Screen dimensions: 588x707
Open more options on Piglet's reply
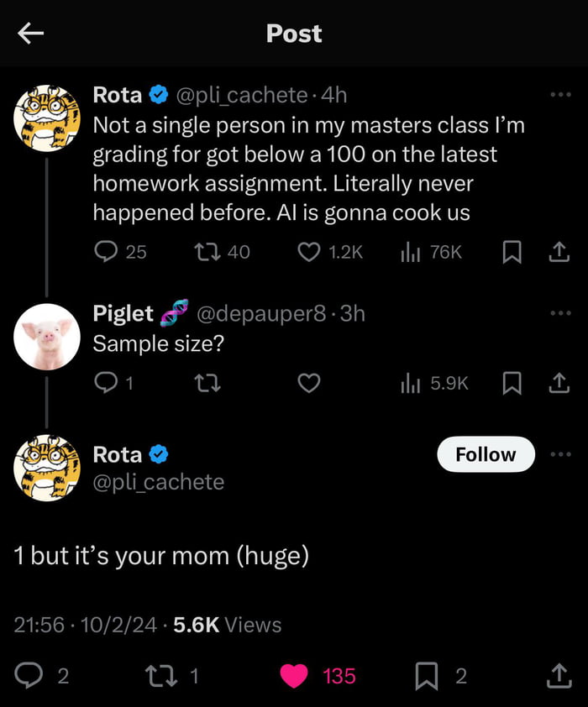pos(559,313)
